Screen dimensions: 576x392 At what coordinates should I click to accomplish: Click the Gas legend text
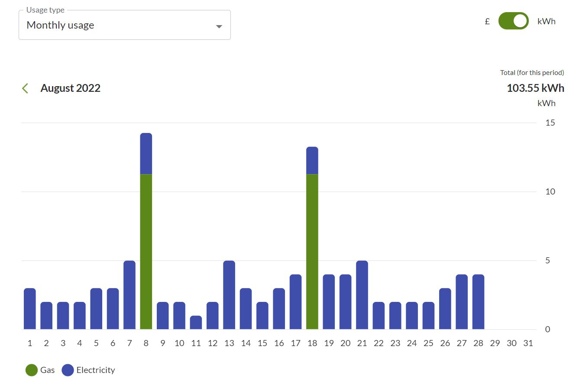click(x=48, y=370)
